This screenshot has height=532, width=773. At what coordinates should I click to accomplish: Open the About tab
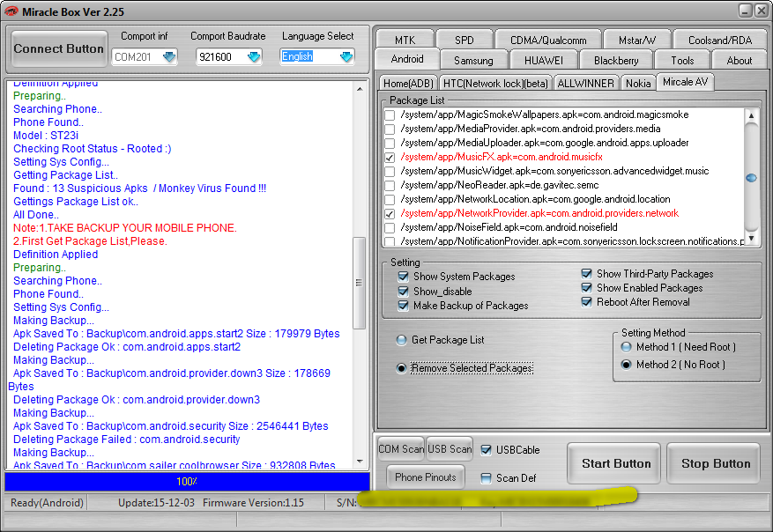click(x=739, y=60)
